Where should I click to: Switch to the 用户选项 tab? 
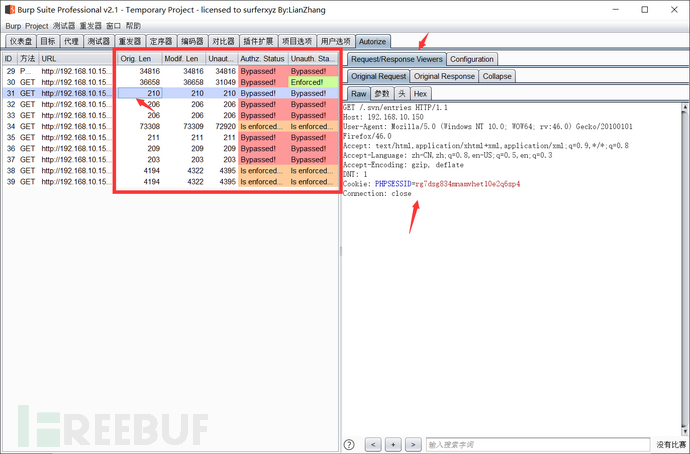(336, 41)
